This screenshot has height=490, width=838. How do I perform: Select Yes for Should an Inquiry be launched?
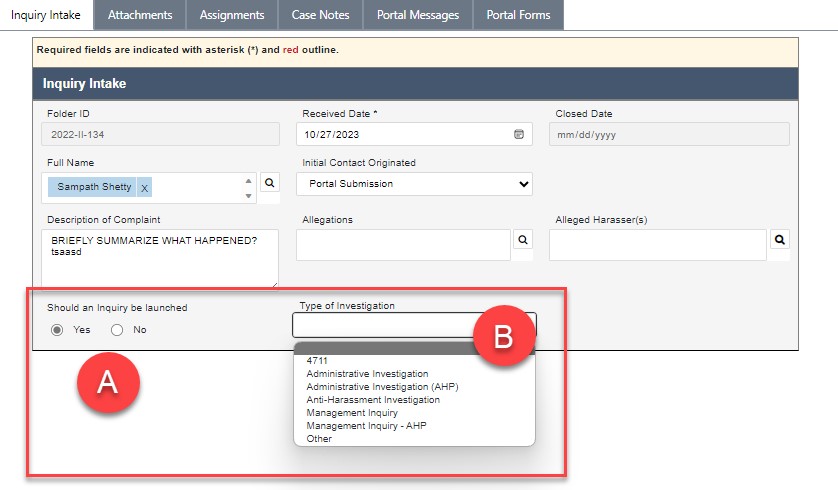(57, 330)
